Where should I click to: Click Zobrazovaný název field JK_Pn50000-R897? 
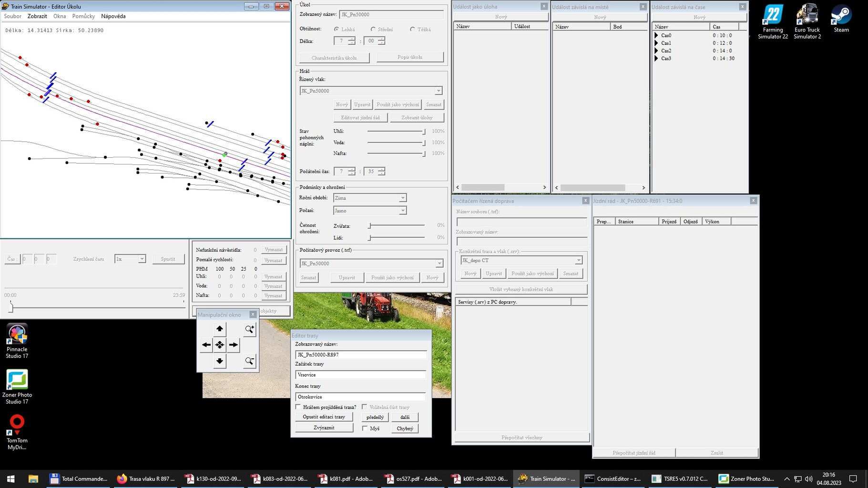(x=360, y=355)
